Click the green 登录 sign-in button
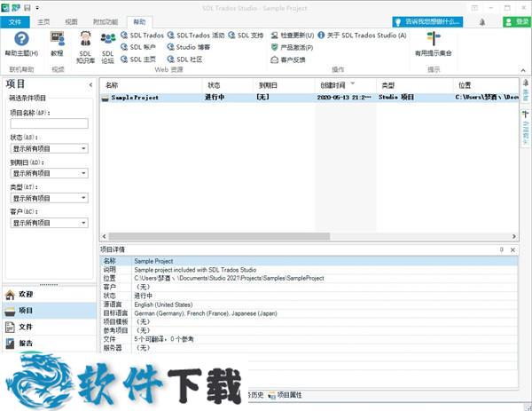 [517, 22]
